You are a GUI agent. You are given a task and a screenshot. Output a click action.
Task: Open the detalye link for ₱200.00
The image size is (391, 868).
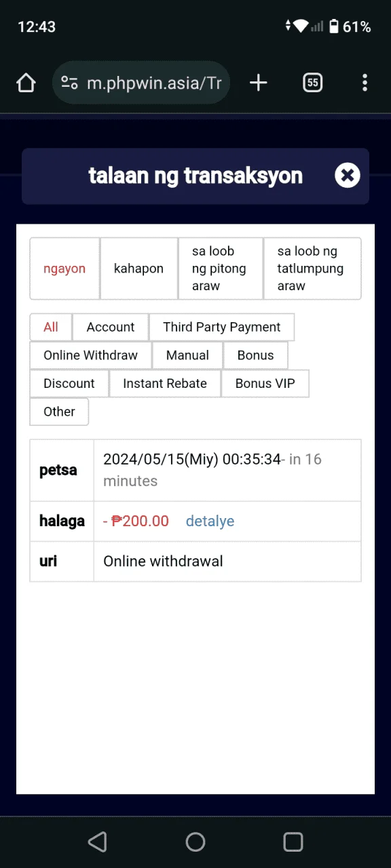(x=210, y=521)
